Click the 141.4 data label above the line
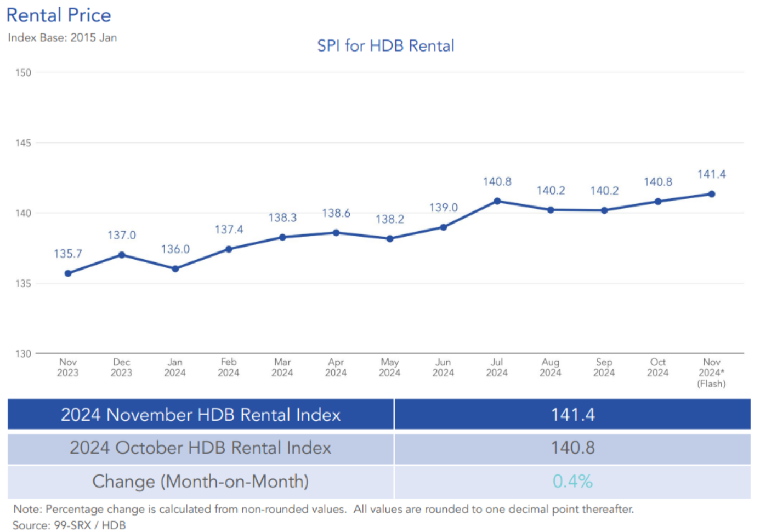 pyautogui.click(x=711, y=174)
